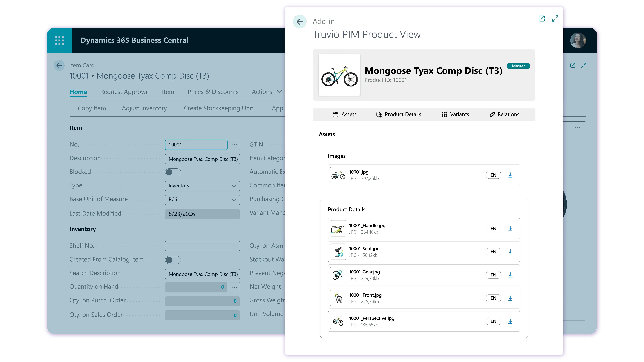644x362 pixels.
Task: Click the Description input field
Action: tap(202, 159)
